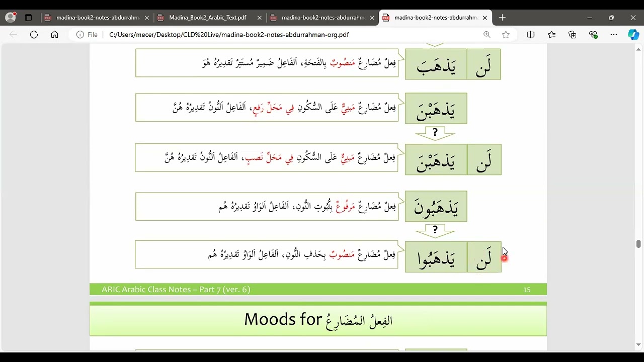Open the zoom magnifier in address bar
644x362 pixels.
(487, 35)
